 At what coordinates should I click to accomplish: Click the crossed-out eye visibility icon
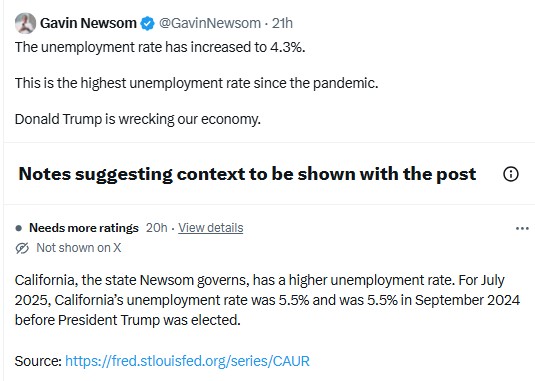(x=23, y=248)
